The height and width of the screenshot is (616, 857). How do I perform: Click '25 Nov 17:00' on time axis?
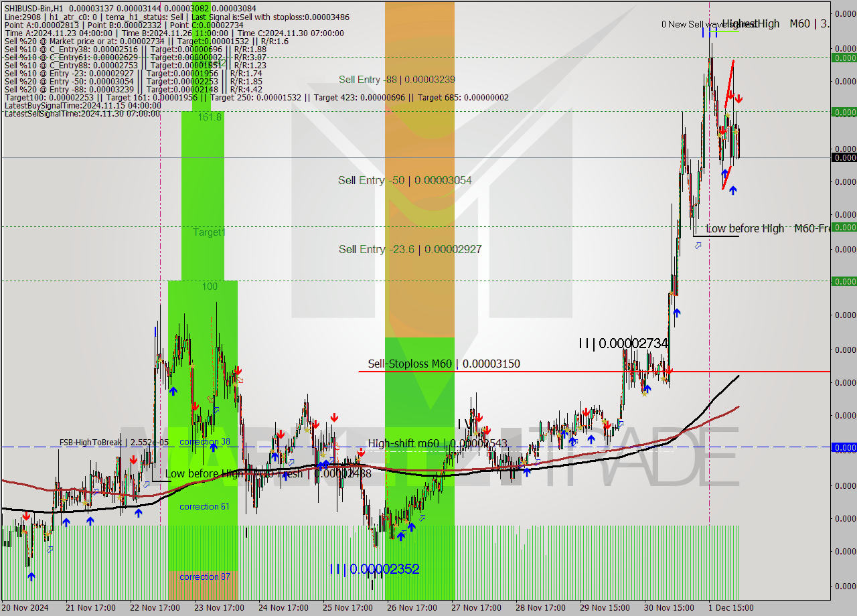pyautogui.click(x=347, y=608)
